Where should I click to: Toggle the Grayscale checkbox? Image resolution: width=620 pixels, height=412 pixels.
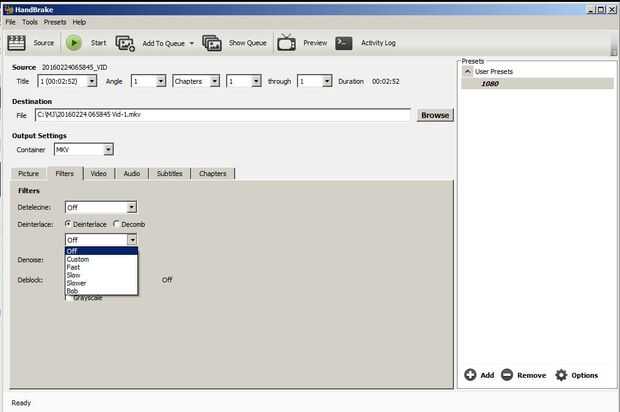point(69,298)
